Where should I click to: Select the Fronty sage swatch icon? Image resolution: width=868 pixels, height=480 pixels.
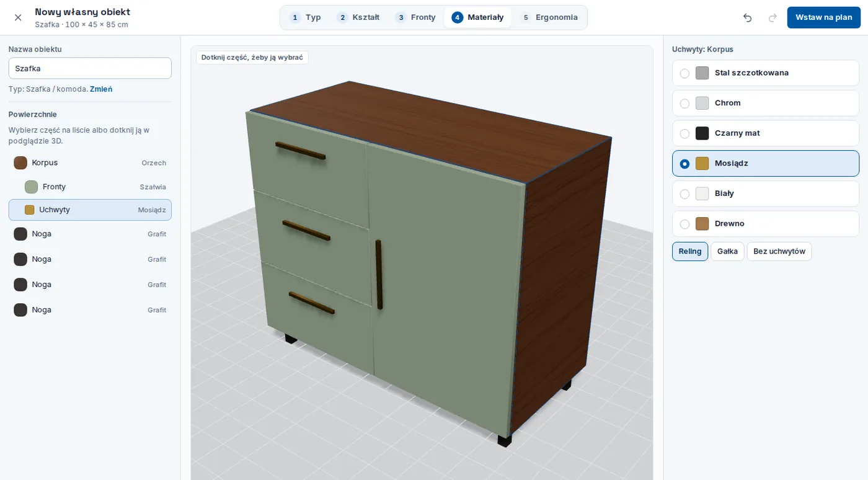coord(31,187)
